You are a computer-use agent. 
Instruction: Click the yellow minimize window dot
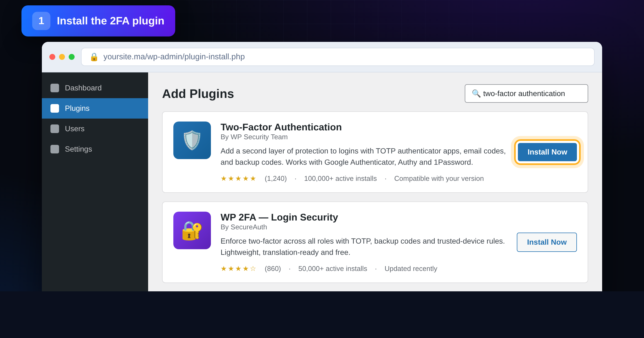pyautogui.click(x=62, y=57)
